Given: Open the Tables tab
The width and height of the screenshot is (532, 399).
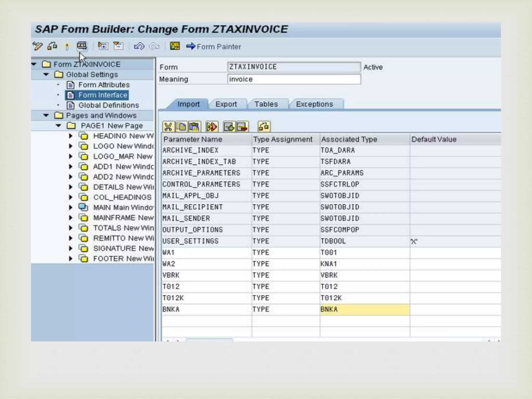Looking at the screenshot, I should click(266, 104).
